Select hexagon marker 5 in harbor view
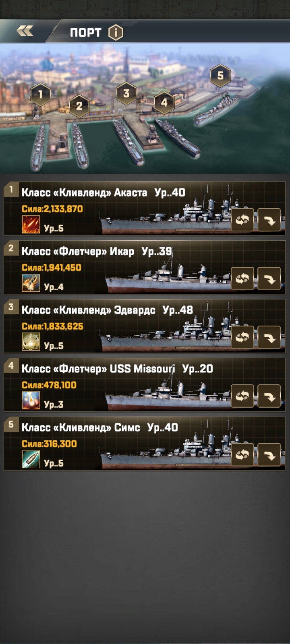 (220, 75)
